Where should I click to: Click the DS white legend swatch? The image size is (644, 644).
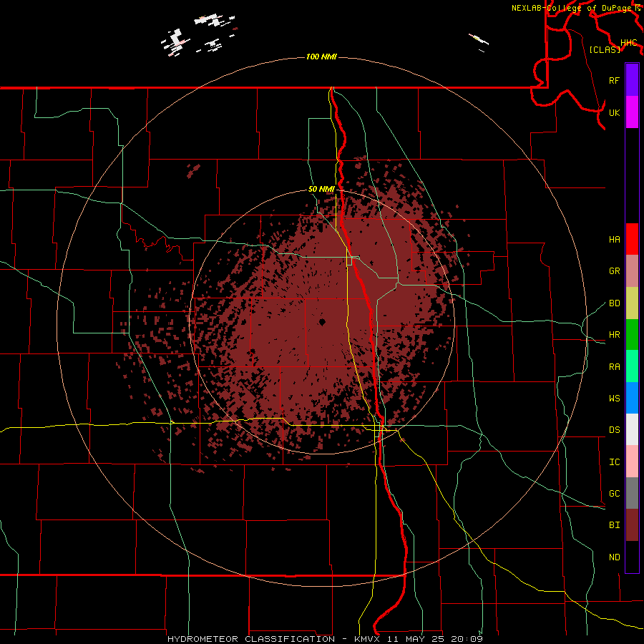pos(632,429)
